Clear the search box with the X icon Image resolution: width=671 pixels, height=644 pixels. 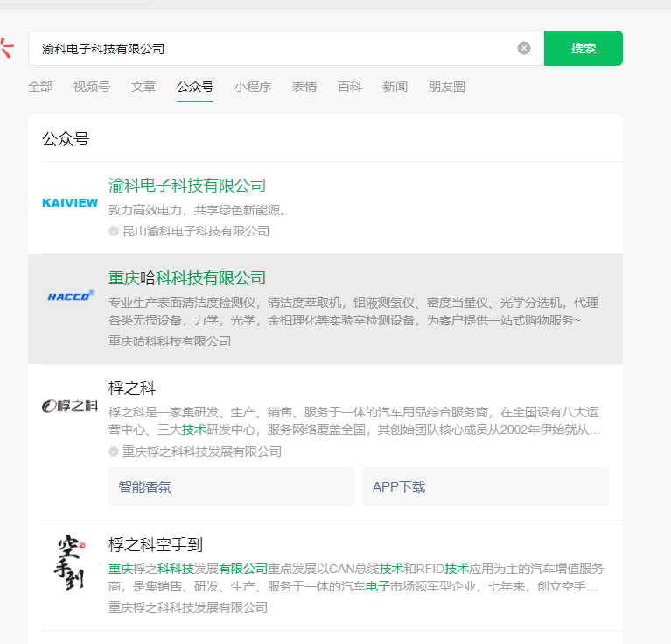point(524,48)
